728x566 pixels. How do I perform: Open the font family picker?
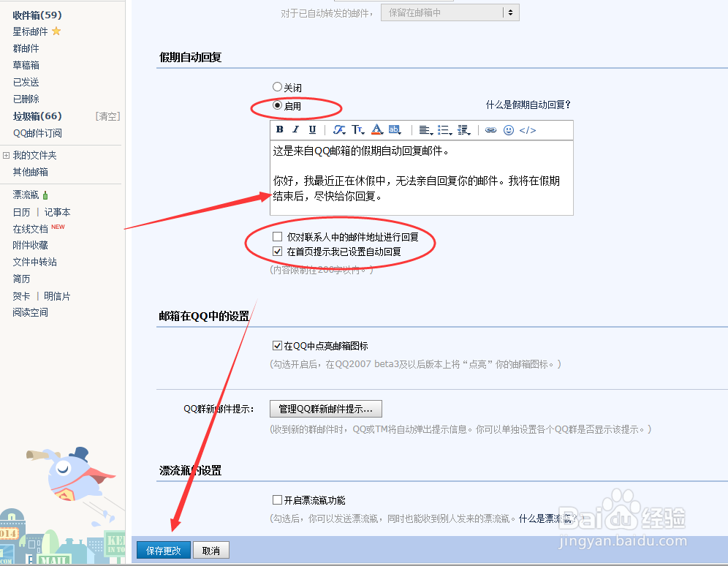(339, 129)
